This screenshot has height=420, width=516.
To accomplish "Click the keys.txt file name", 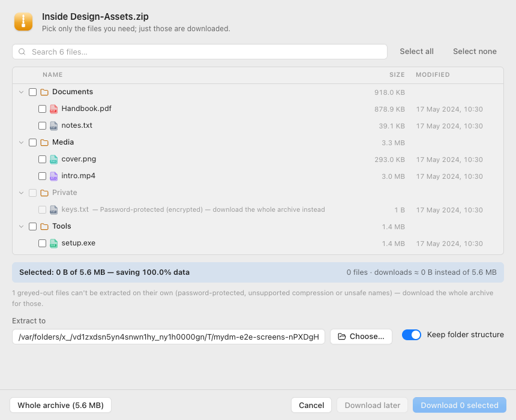I will point(75,209).
